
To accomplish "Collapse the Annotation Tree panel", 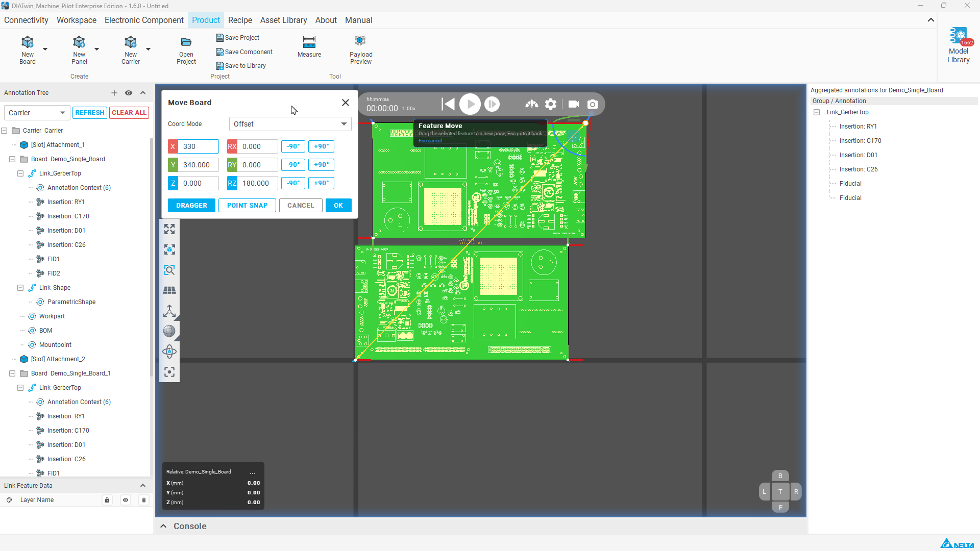I will coord(143,93).
